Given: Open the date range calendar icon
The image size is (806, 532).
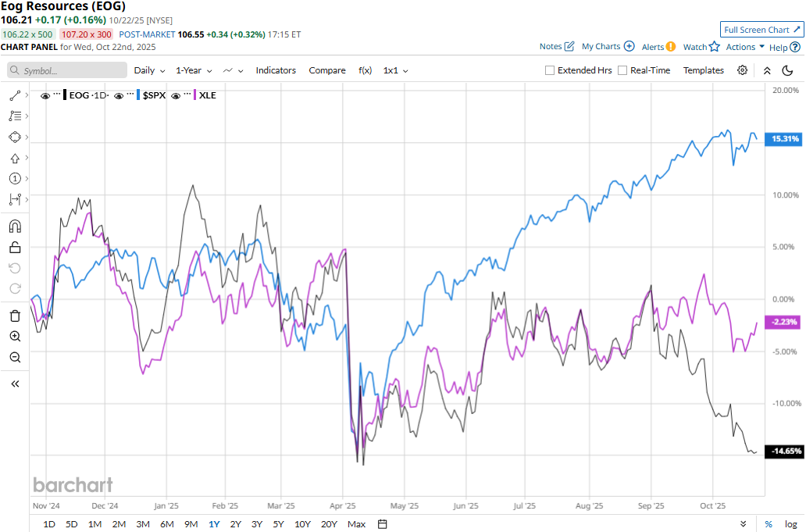Looking at the screenshot, I should pos(383,524).
